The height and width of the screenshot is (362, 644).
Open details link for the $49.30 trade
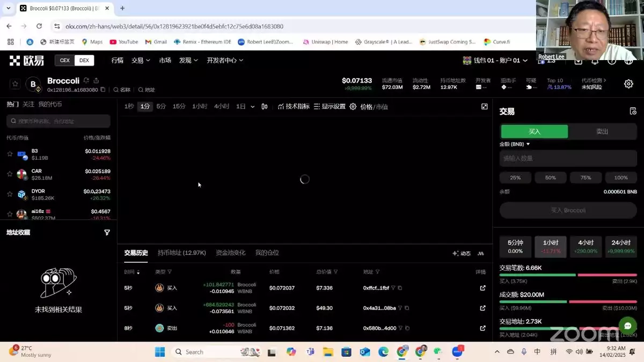pyautogui.click(x=482, y=308)
